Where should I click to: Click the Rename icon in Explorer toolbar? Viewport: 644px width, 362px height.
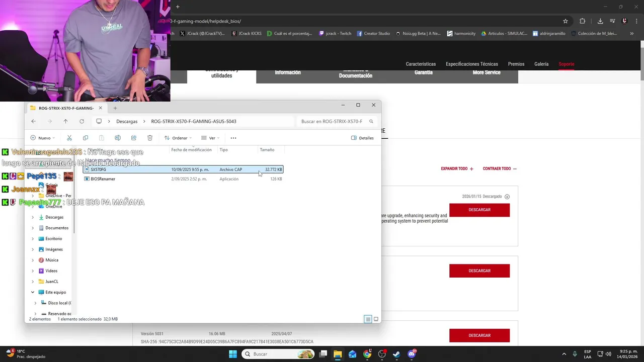[x=117, y=138]
